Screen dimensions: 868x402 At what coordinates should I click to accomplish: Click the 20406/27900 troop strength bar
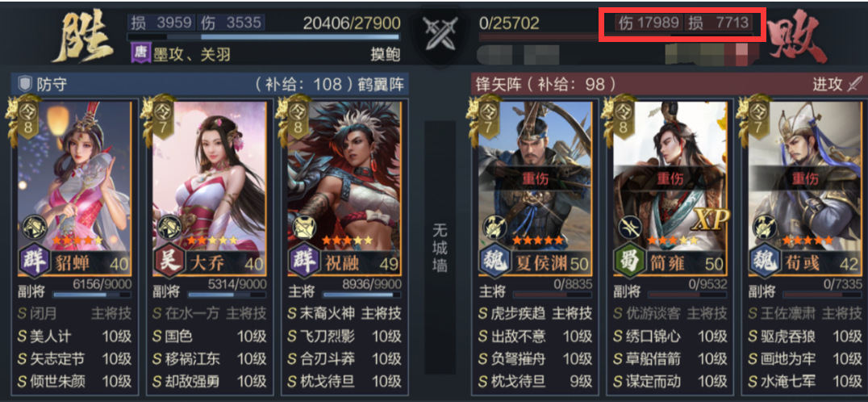[264, 37]
